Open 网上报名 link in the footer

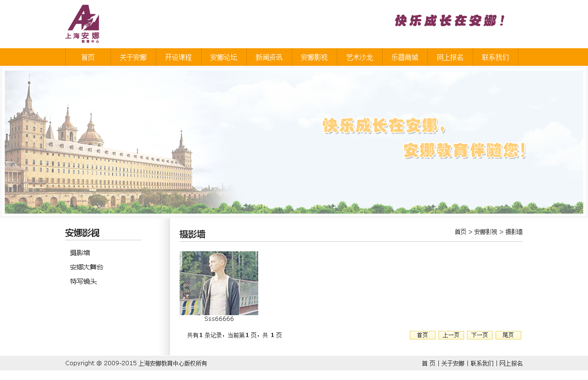pos(511,363)
